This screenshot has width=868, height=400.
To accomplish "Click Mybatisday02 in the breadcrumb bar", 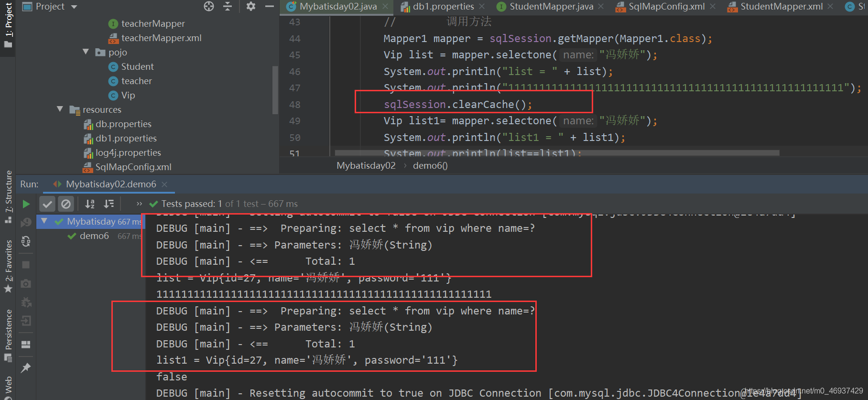I will (366, 165).
